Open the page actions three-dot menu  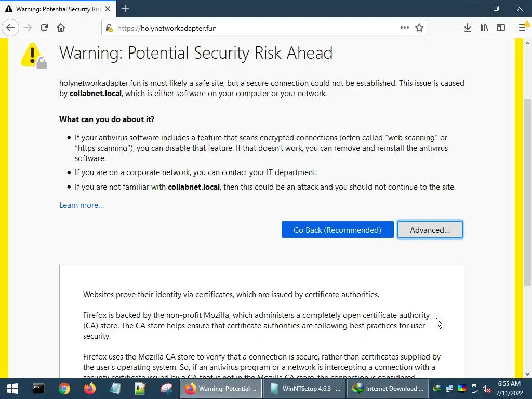(404, 28)
